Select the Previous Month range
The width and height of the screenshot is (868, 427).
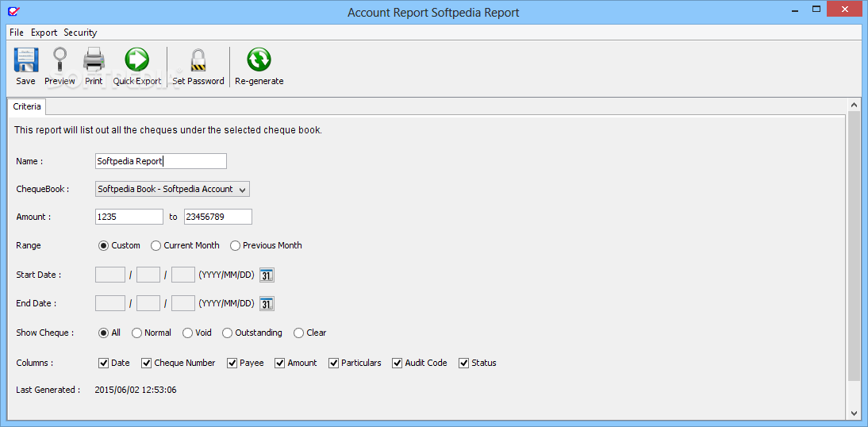coord(235,245)
